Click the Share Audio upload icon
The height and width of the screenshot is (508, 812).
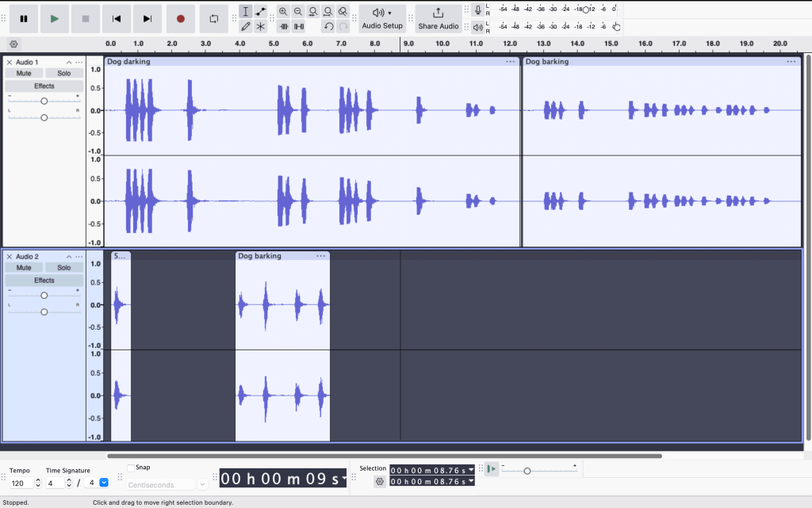[x=439, y=13]
